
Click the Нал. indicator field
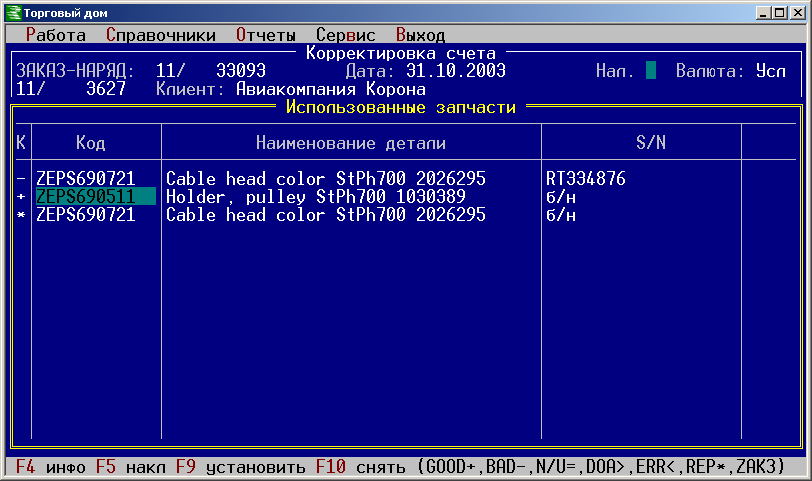coord(651,70)
